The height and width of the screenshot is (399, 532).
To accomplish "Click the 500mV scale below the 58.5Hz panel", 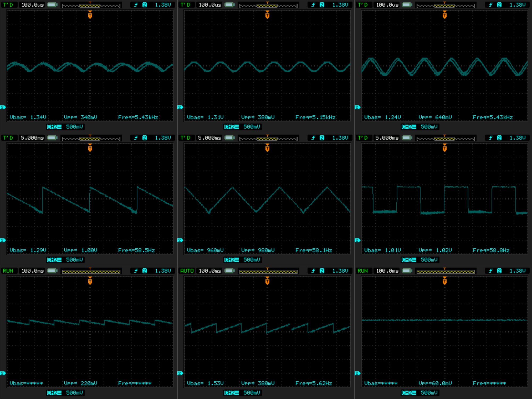I will pos(74,260).
